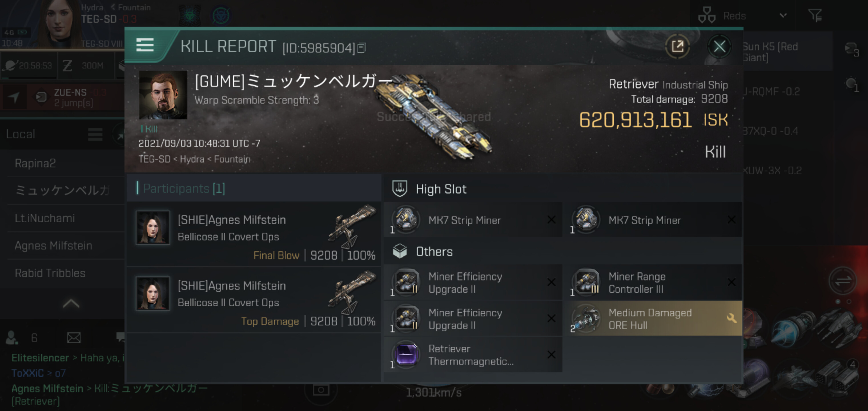Open the mail envelope icon
The width and height of the screenshot is (868, 411).
(74, 338)
